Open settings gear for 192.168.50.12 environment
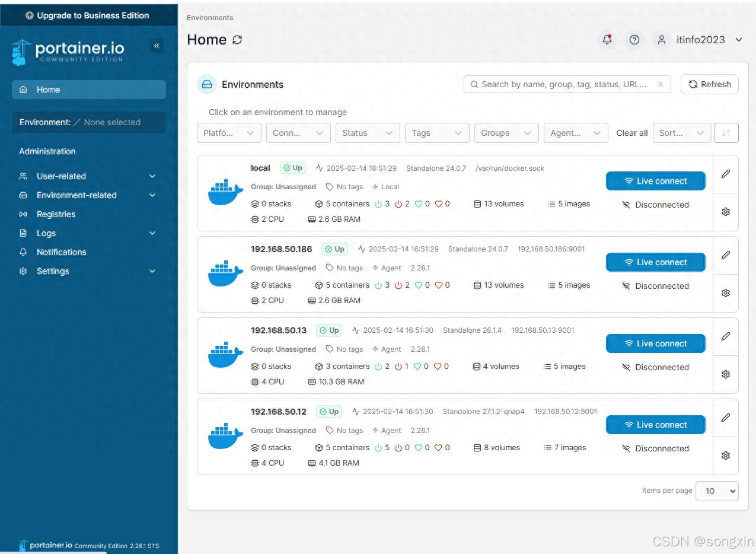This screenshot has height=554, width=756. tap(726, 456)
